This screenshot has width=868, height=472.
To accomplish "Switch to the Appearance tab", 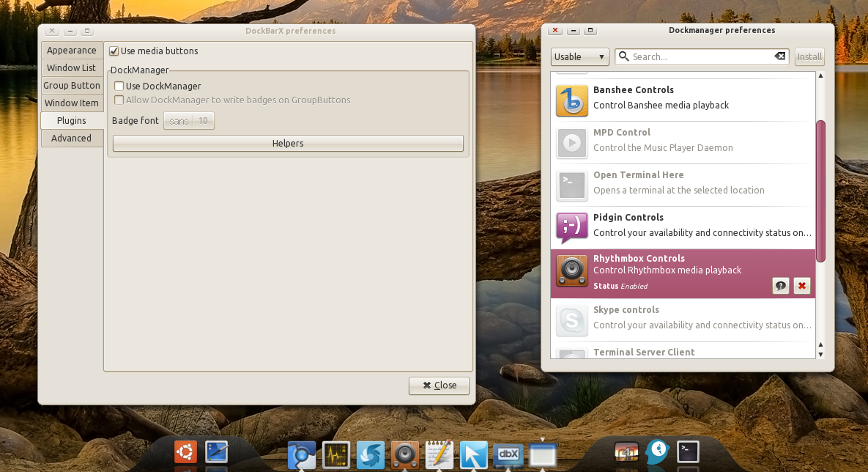I will [71, 50].
